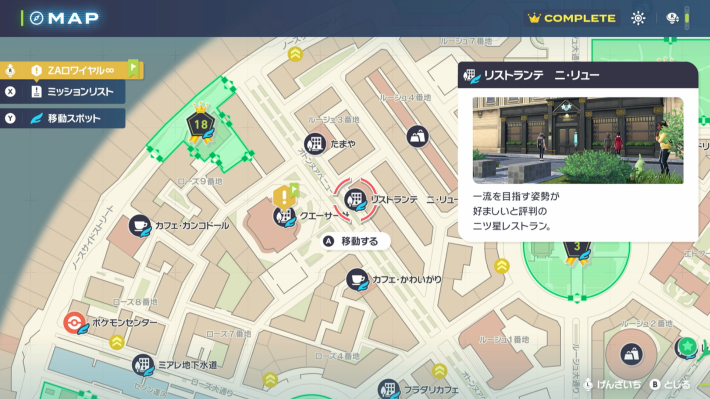The width and height of the screenshot is (710, 399).
Task: Click the ポケモンセンター Poké Ball icon
Action: click(x=75, y=323)
